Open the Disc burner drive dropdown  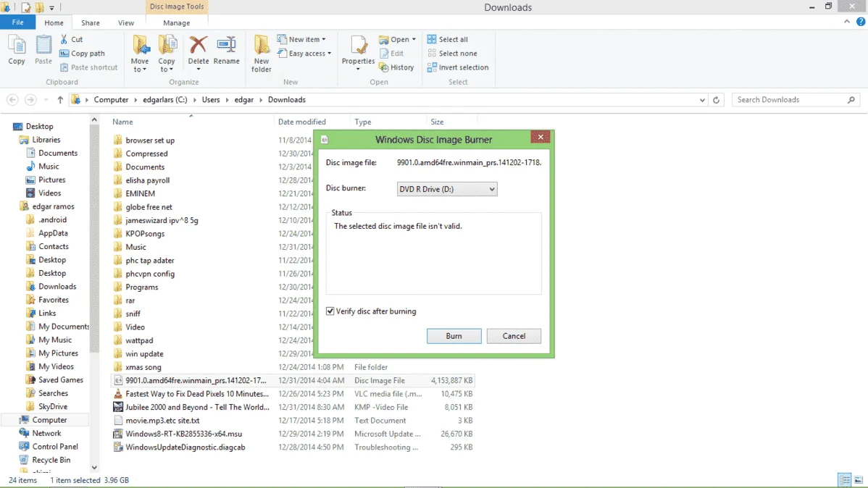click(x=447, y=189)
